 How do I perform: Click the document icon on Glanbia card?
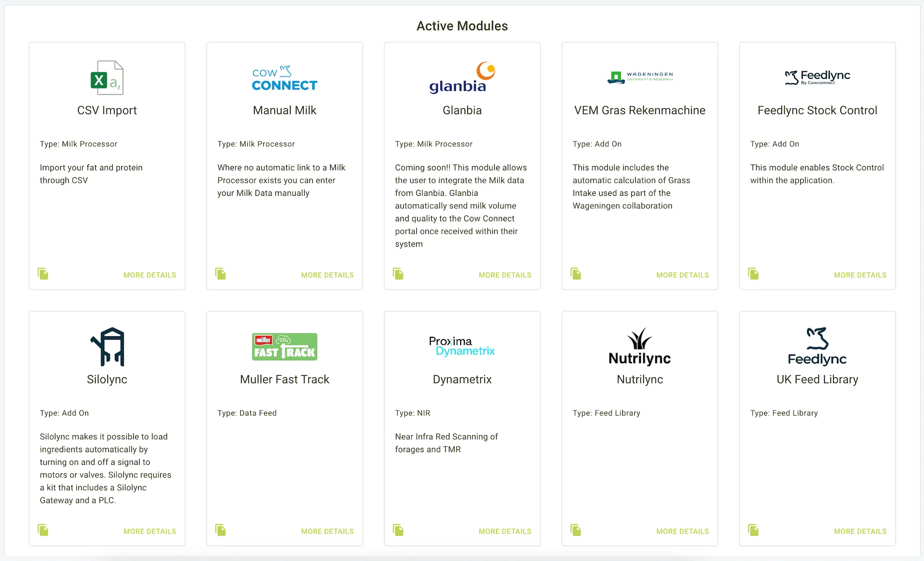[398, 274]
